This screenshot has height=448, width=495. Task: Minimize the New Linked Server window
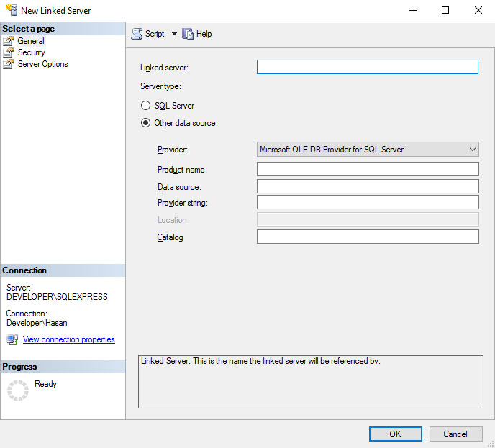click(x=413, y=10)
